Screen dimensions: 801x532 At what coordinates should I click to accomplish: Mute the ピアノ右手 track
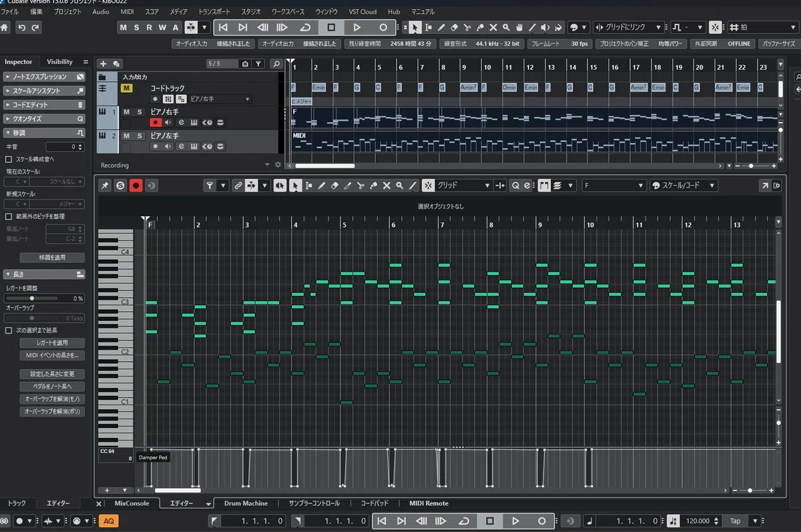[x=126, y=112]
